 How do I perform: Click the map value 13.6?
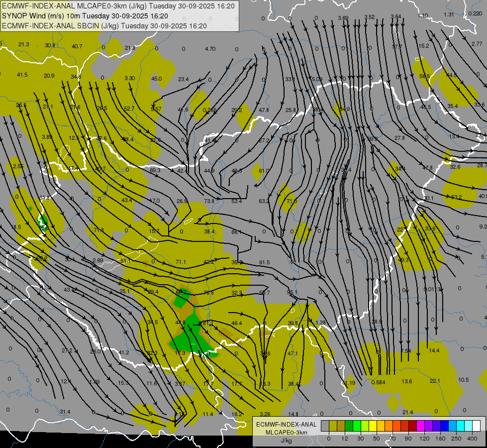click(406, 381)
